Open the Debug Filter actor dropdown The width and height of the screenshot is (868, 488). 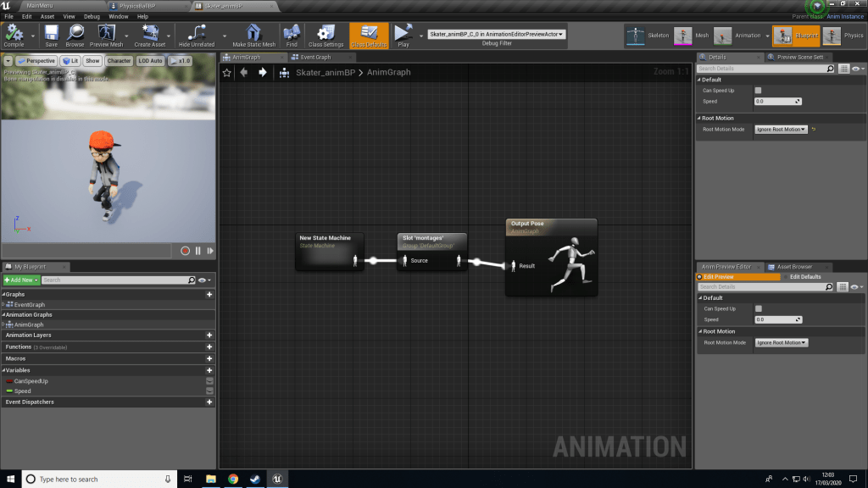[x=497, y=35]
